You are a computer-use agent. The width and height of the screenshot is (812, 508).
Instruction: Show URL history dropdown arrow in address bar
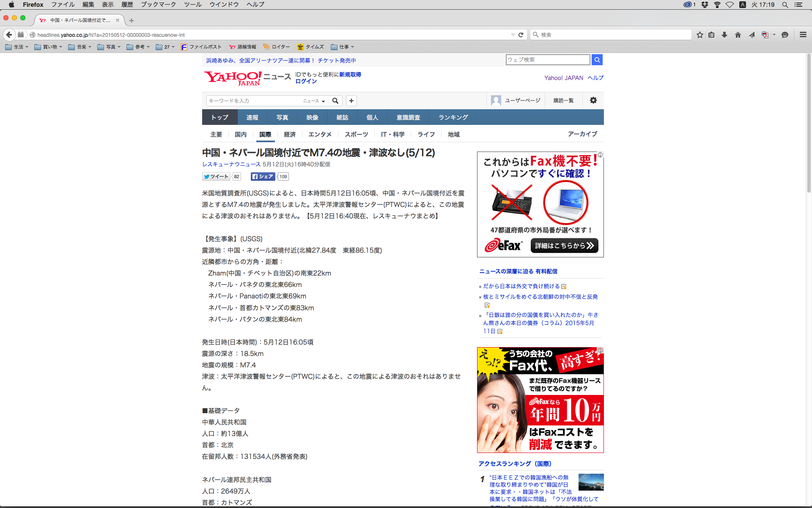(513, 35)
